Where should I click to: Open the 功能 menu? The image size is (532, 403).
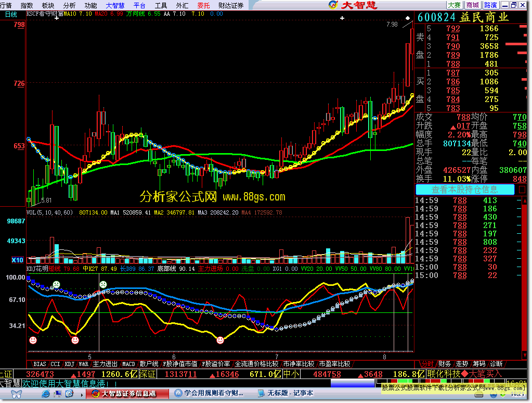(x=90, y=5)
